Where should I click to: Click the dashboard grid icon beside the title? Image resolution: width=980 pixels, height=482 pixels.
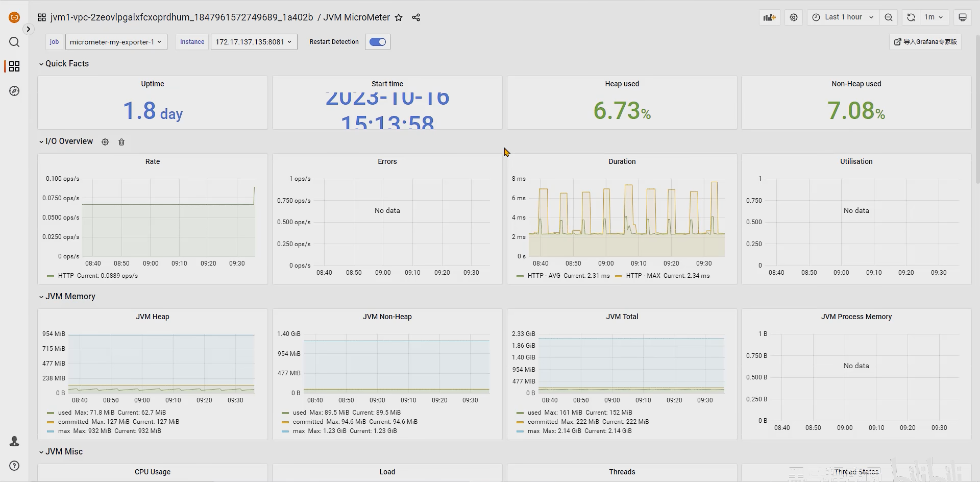pyautogui.click(x=42, y=17)
